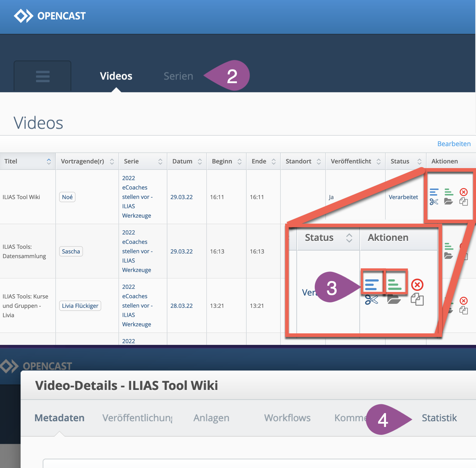Open the hamburger main menu
This screenshot has height=468, width=476.
(x=42, y=76)
